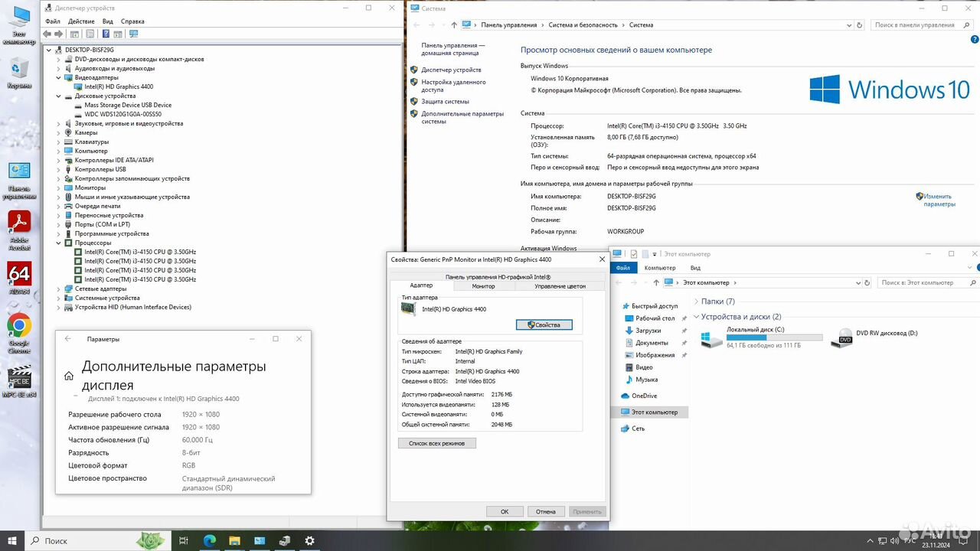Click Панель управления HD-графикой Intel tab

(498, 277)
